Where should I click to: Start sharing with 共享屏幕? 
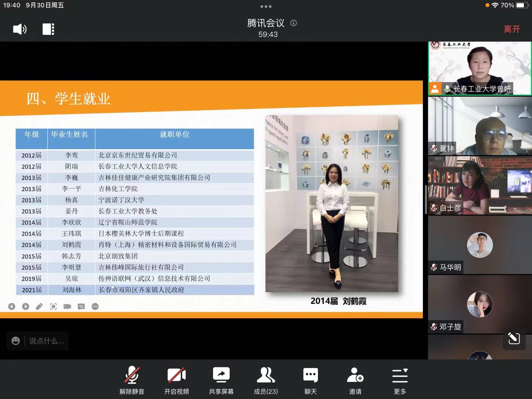click(221, 381)
